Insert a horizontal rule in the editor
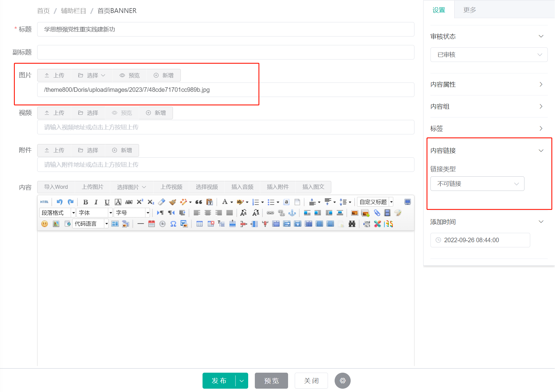This screenshot has width=555, height=392. [x=140, y=223]
